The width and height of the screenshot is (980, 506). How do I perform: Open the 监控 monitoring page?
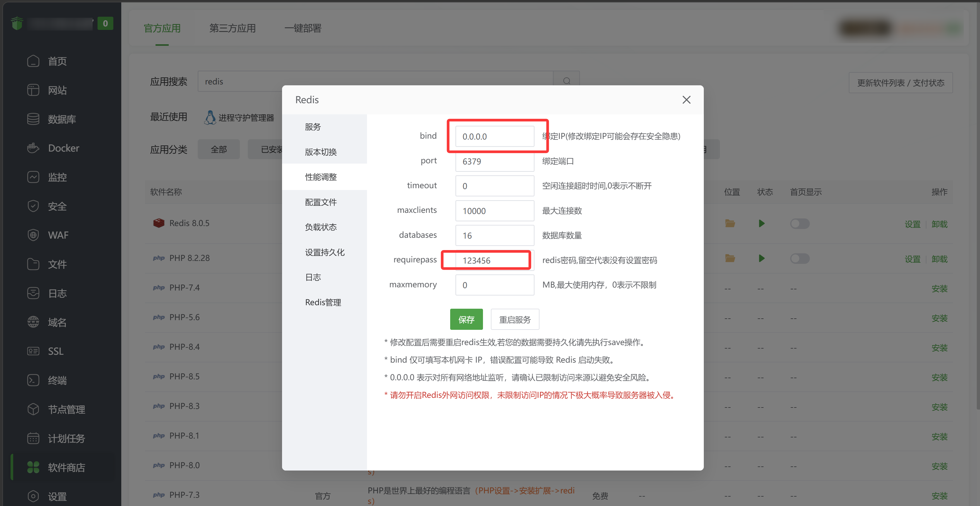(57, 177)
